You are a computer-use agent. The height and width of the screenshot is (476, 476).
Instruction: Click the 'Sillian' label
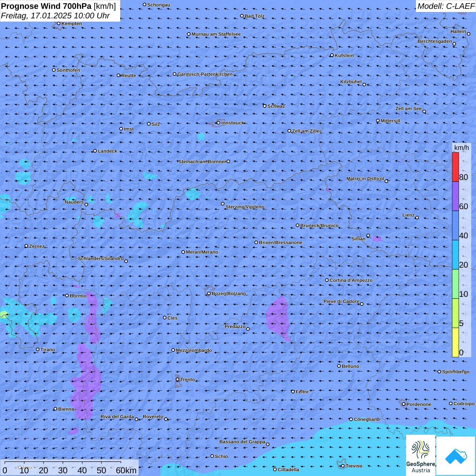point(358,239)
